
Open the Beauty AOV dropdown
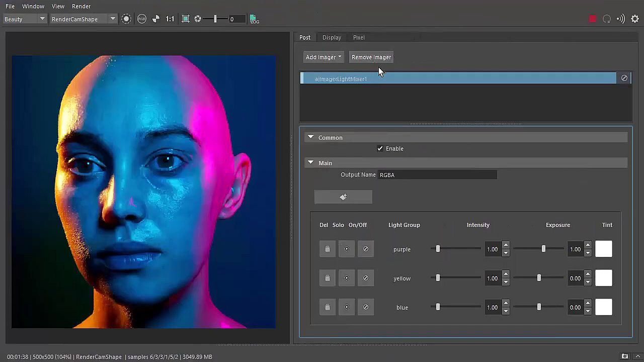point(24,19)
